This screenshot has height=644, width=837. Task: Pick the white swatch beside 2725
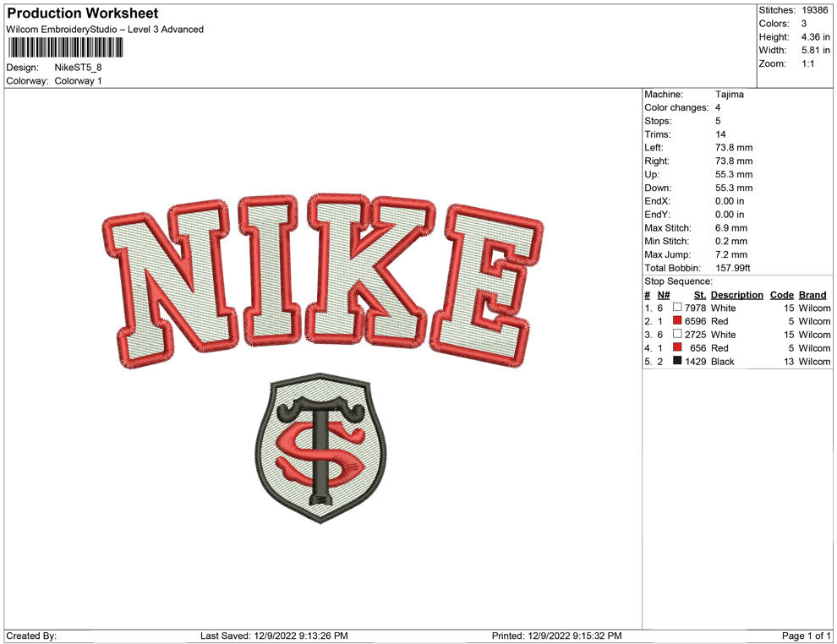677,334
